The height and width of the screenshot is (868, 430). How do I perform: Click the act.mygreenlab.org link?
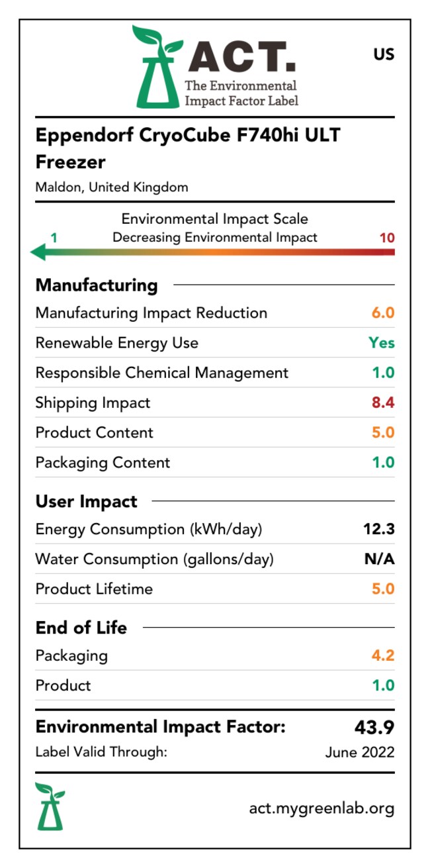pyautogui.click(x=322, y=808)
